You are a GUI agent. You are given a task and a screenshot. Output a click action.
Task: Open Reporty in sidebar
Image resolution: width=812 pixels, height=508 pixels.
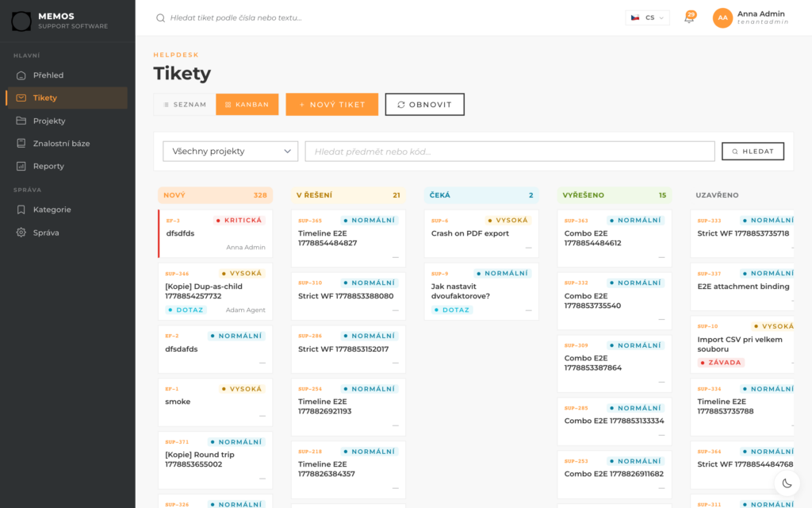(67, 167)
